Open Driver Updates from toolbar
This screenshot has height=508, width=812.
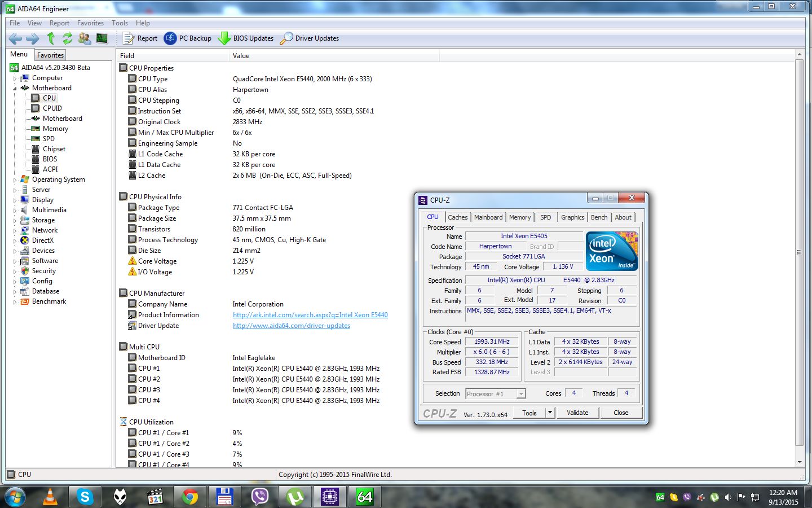click(310, 38)
